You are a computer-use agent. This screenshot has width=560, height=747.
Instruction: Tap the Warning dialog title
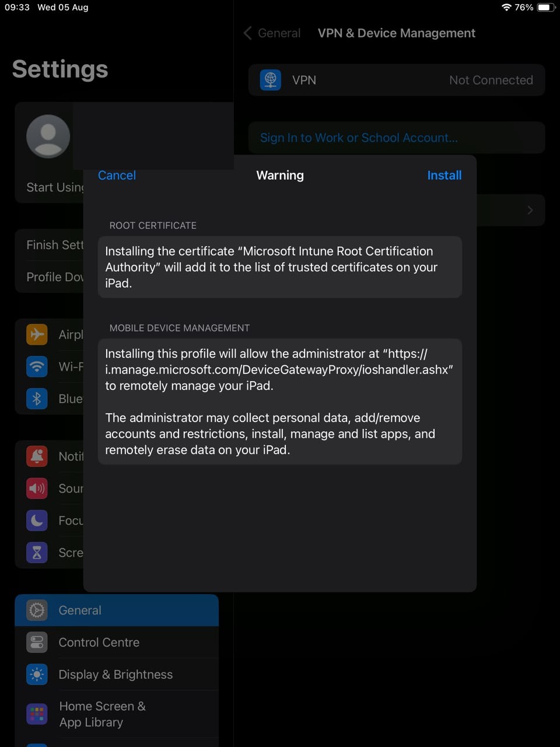coord(280,175)
